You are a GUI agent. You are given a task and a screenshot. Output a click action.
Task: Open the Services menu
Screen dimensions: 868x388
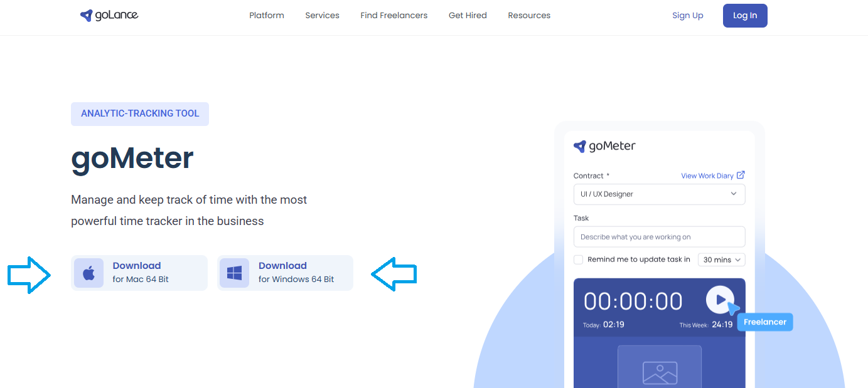tap(322, 16)
